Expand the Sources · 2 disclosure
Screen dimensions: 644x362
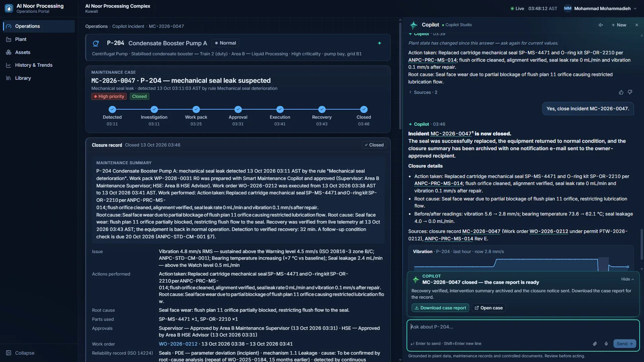coord(423,92)
